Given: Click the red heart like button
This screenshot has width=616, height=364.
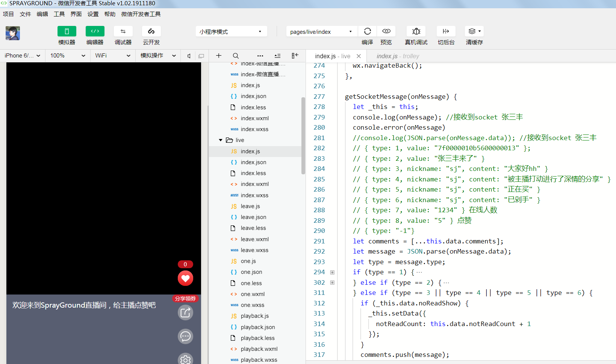Looking at the screenshot, I should point(185,278).
